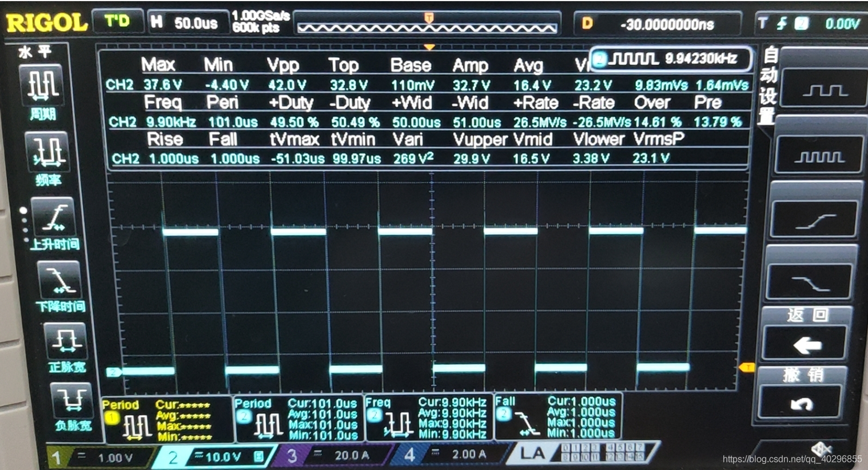Click the tVmax value -51.03us
868x470 pixels.
coord(297,158)
